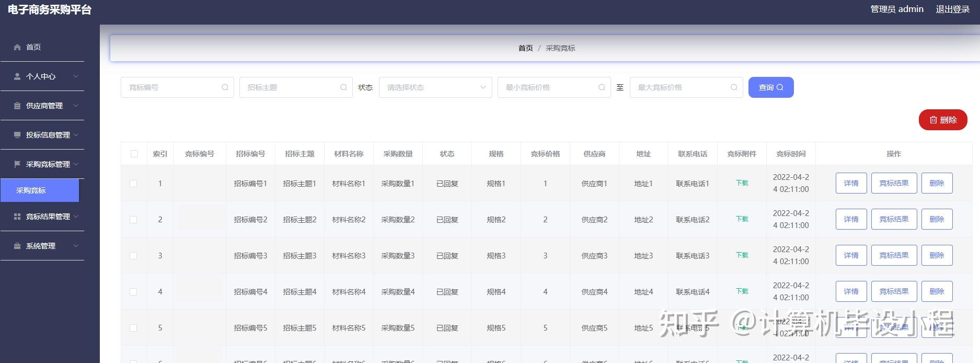Click 竞标结果 button for row 1

[894, 183]
